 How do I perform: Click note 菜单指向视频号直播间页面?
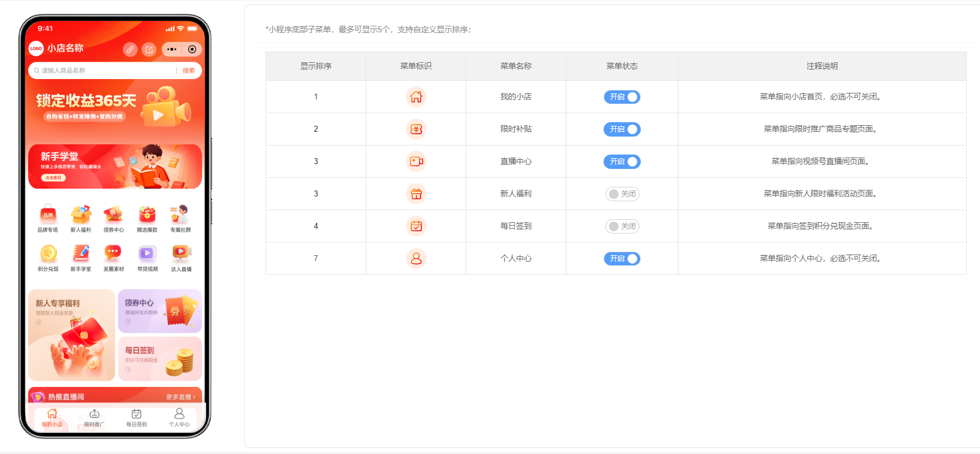(x=821, y=161)
